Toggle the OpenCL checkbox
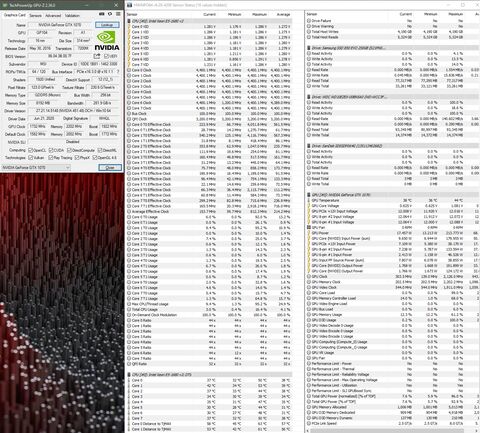The width and height of the screenshot is (480, 433). point(31,150)
